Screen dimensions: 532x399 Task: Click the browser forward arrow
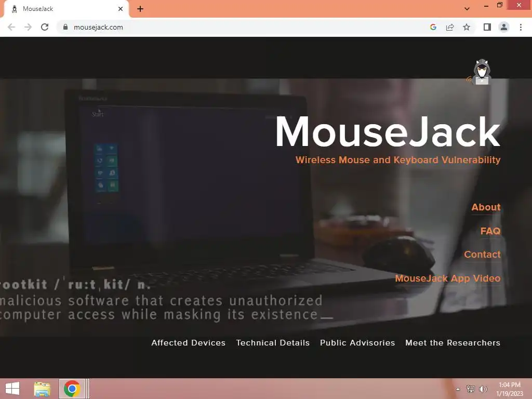pyautogui.click(x=28, y=27)
